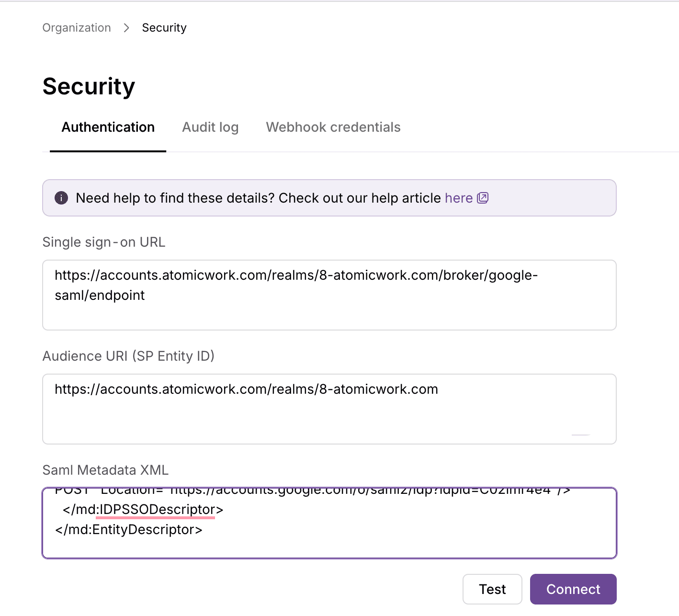Click the '</md:EntityDescriptor>' closing tag line

click(129, 530)
